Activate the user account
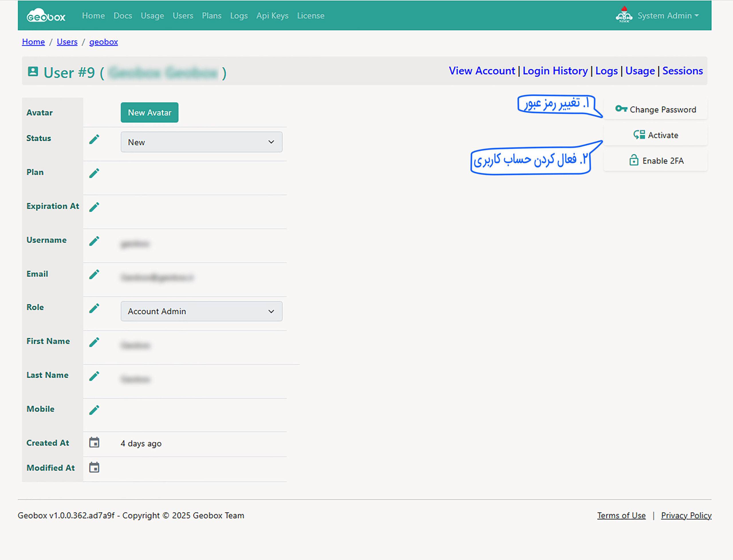 (x=655, y=135)
